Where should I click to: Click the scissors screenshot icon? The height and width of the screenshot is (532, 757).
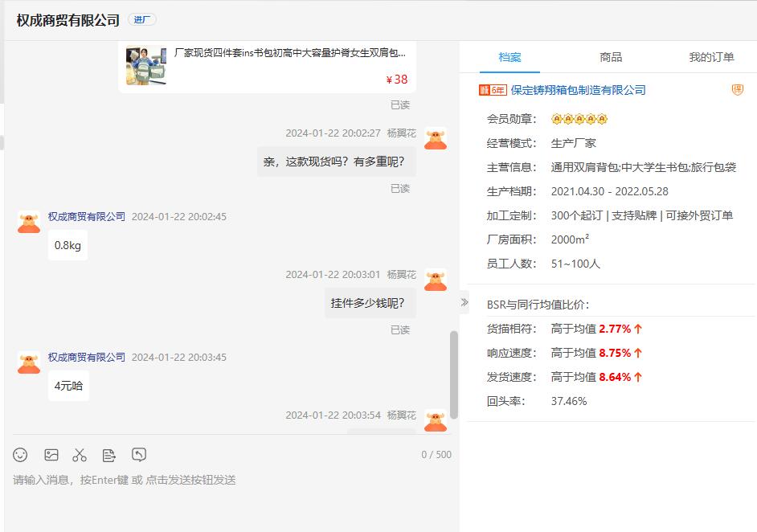80,455
